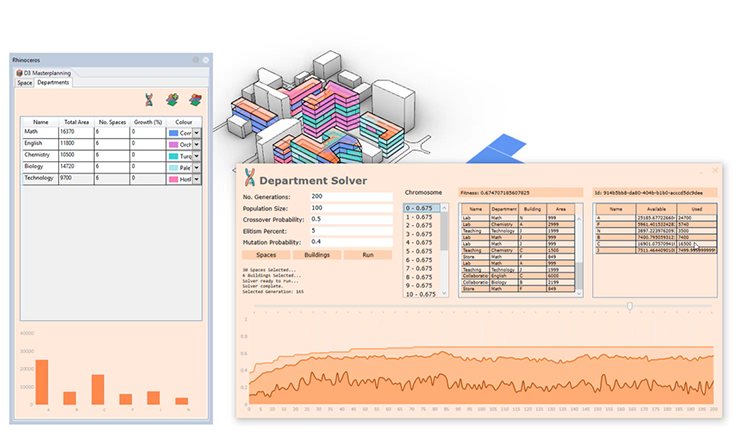Click the Buildings button
The width and height of the screenshot is (750, 440).
(317, 255)
